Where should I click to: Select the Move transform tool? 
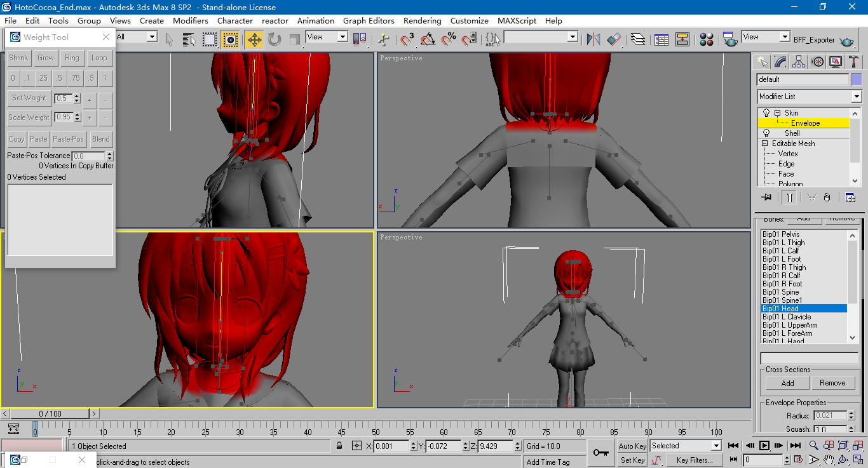tap(254, 39)
